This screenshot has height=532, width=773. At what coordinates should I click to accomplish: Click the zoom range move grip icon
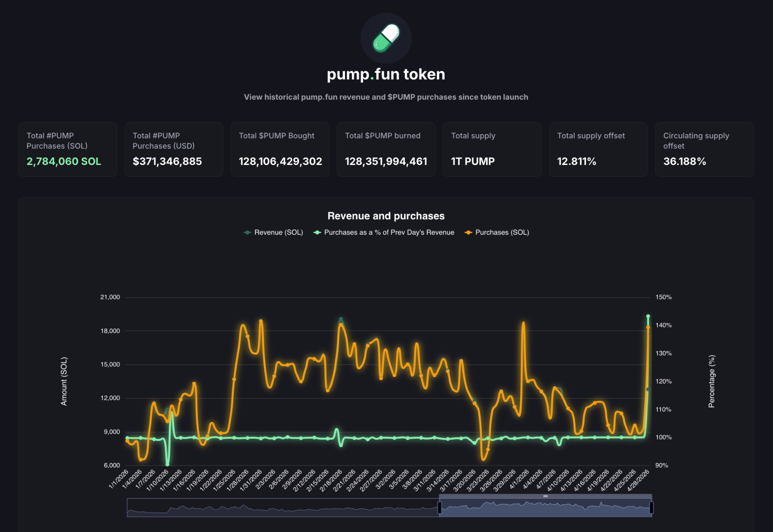[x=545, y=496]
